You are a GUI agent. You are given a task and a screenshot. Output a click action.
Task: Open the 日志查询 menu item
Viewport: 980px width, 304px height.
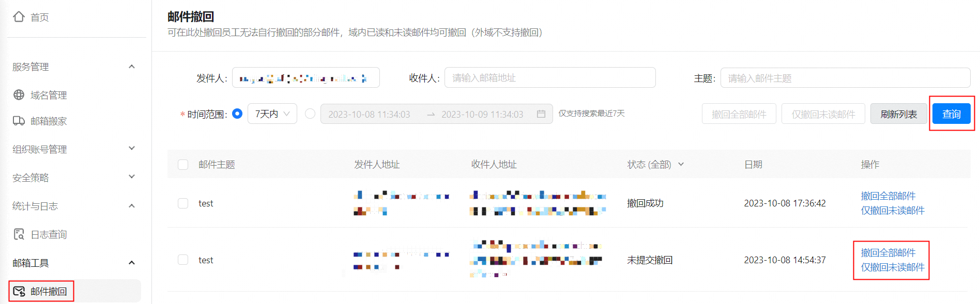49,235
